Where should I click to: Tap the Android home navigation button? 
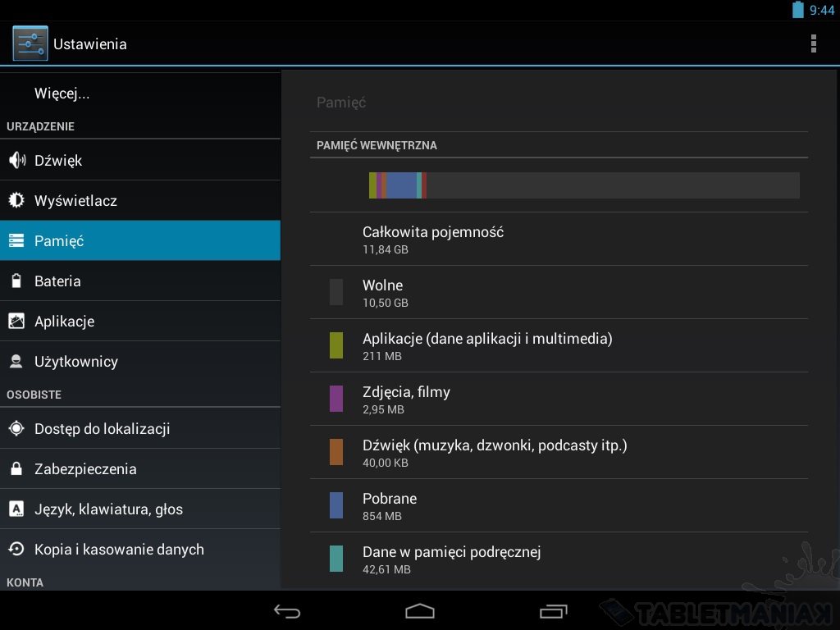(420, 611)
